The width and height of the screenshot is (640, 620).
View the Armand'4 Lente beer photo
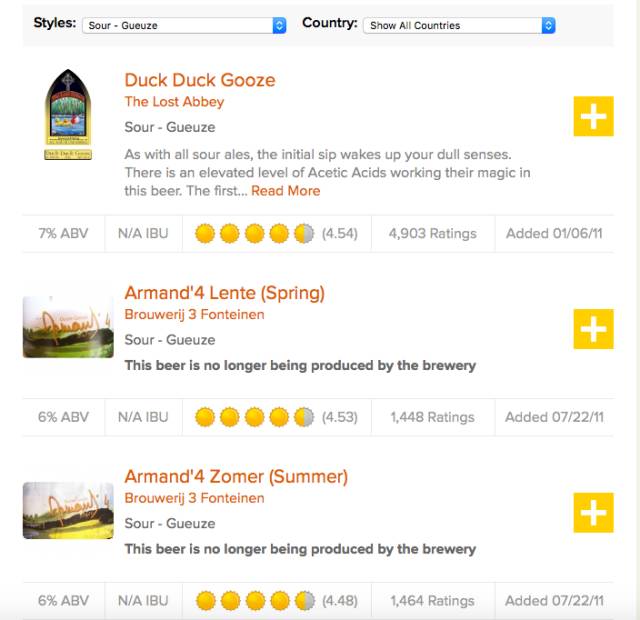click(68, 327)
